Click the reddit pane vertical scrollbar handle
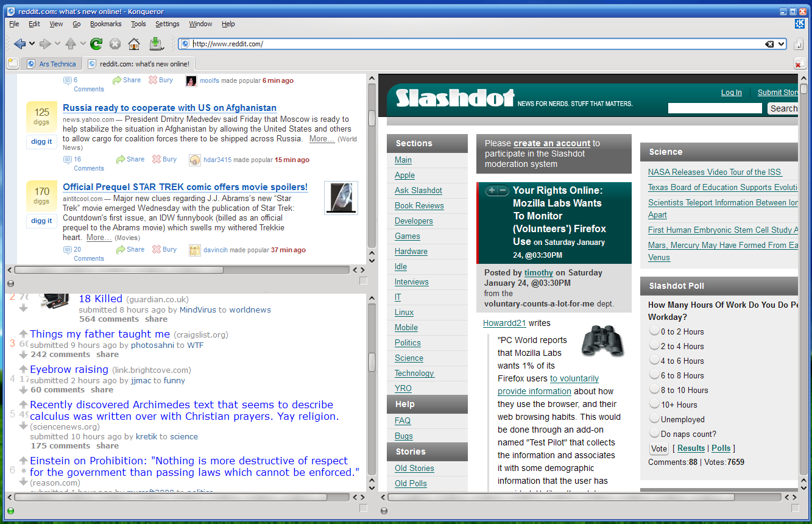The width and height of the screenshot is (812, 524). 372,362
